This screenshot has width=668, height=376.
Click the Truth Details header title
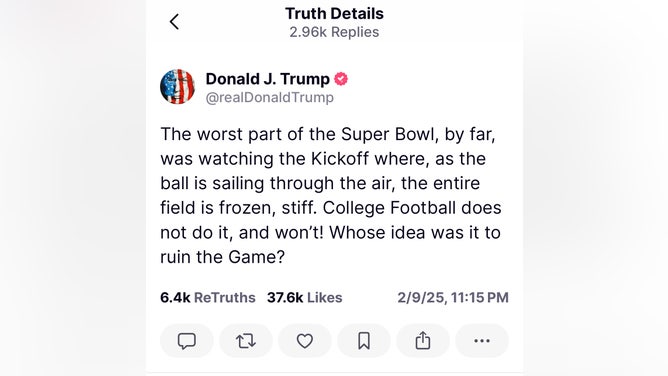(x=334, y=14)
